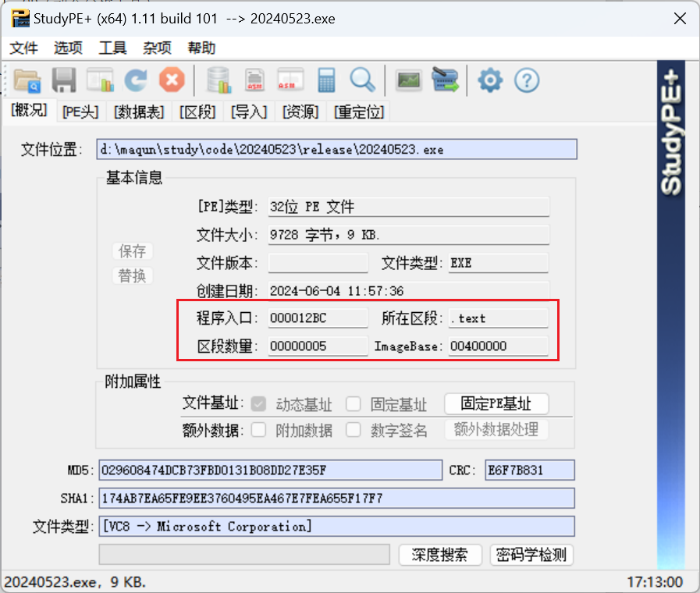This screenshot has height=593, width=700.
Task: Click the floppy disk save icon
Action: 64,81
